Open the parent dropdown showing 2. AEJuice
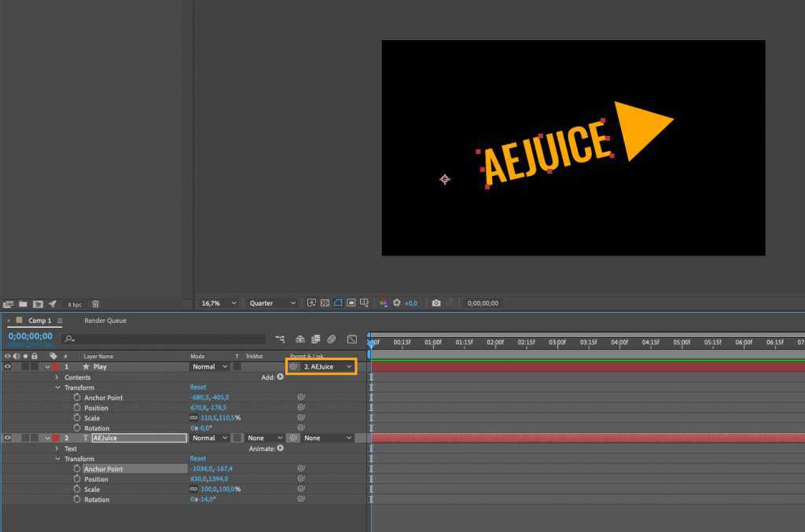The height and width of the screenshot is (532, 805). point(324,366)
